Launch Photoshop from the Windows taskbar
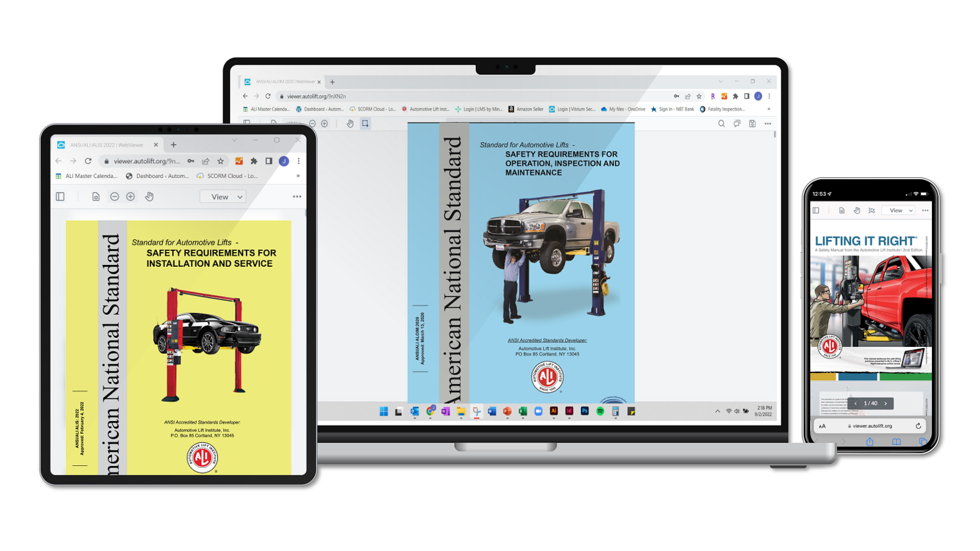Image resolution: width=980 pixels, height=551 pixels. (585, 412)
